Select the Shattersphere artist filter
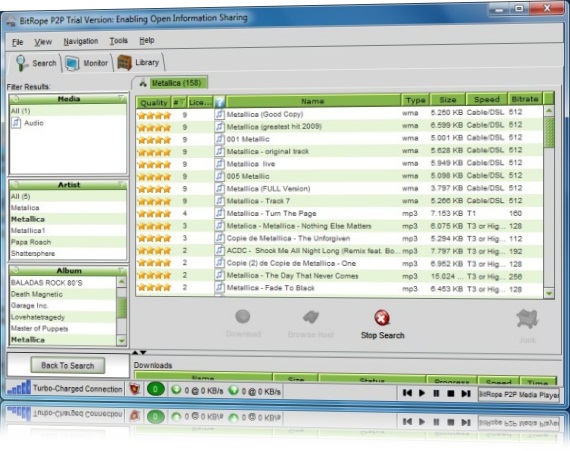Viewport: 570px width, 451px height. (x=68, y=253)
